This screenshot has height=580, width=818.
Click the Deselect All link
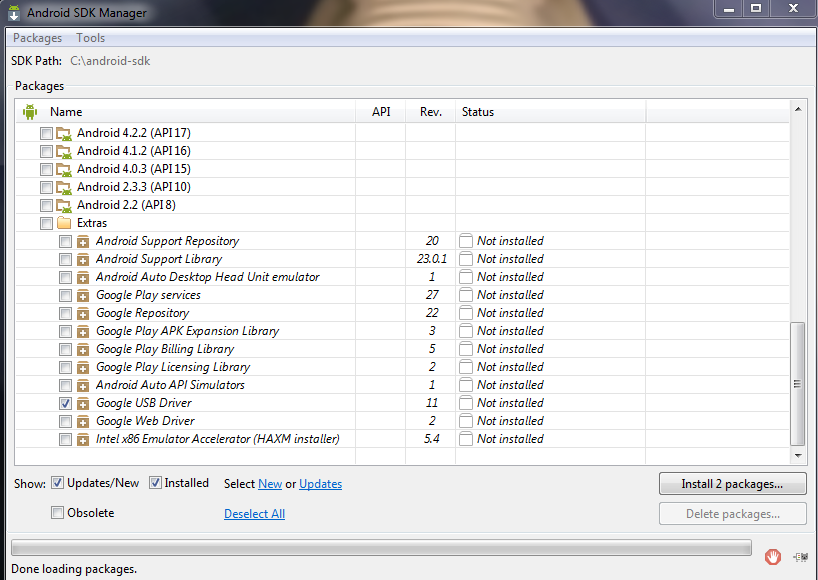click(255, 514)
